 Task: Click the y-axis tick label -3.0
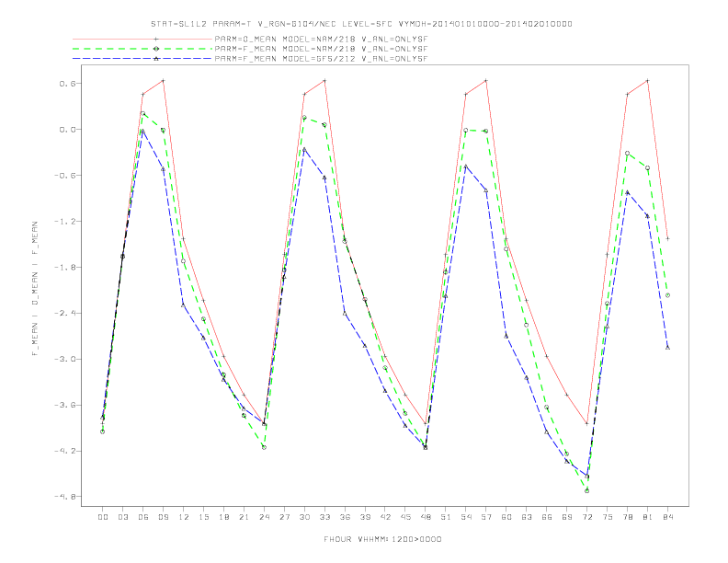tap(64, 360)
